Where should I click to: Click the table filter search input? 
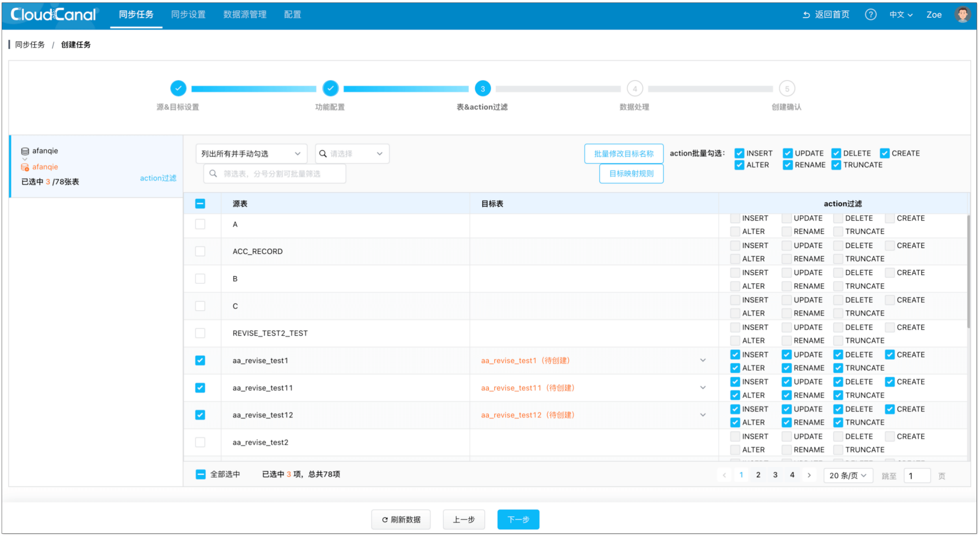(276, 174)
